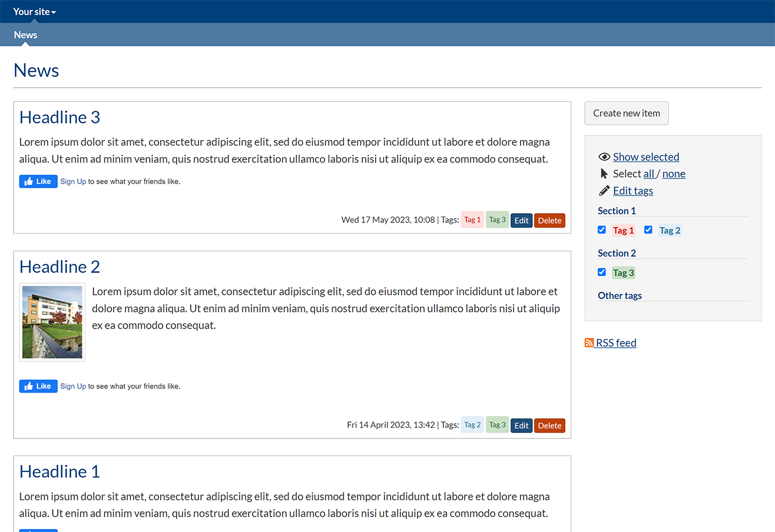Screen dimensions: 775x532
Task: Click the pencil icon next to Edit tags
Action: coord(604,190)
